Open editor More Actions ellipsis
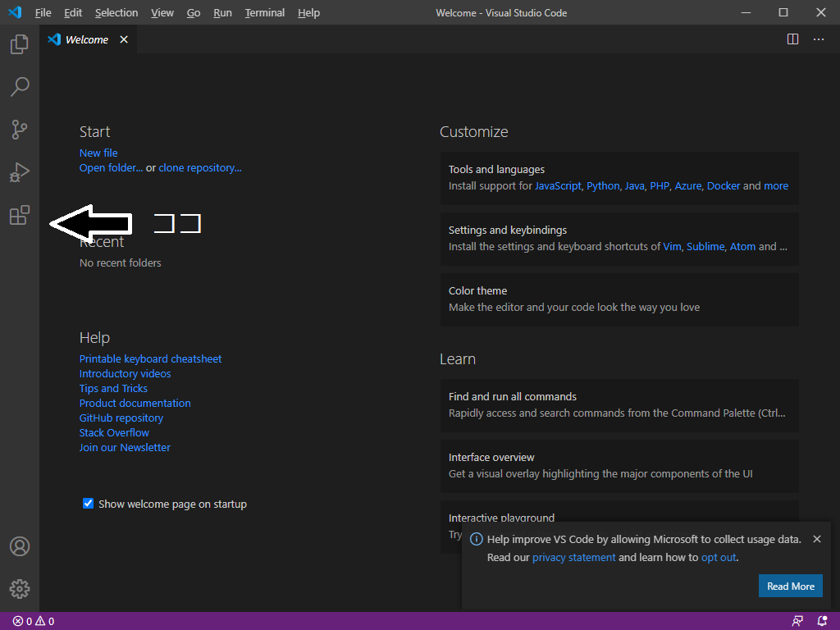 [819, 39]
